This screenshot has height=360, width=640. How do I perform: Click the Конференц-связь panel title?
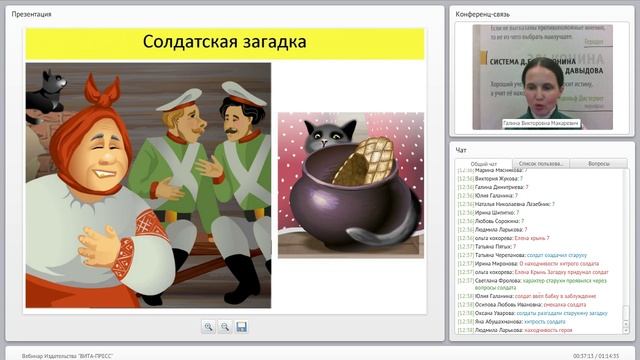[x=482, y=14]
